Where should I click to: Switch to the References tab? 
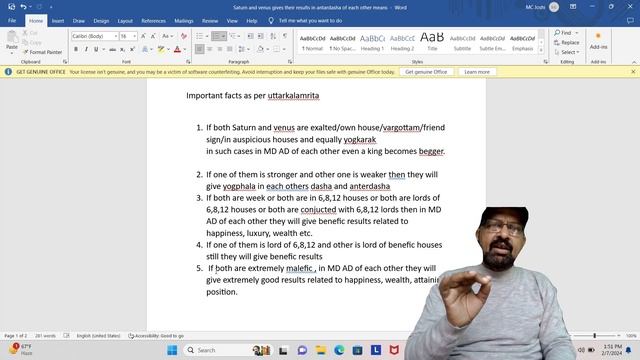point(153,20)
